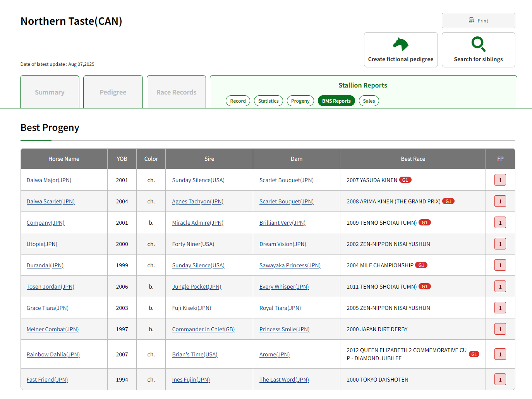Screen dimensions: 532x399
Task: Open sire Jungle Pocket(JPN) link
Action: [x=197, y=287]
